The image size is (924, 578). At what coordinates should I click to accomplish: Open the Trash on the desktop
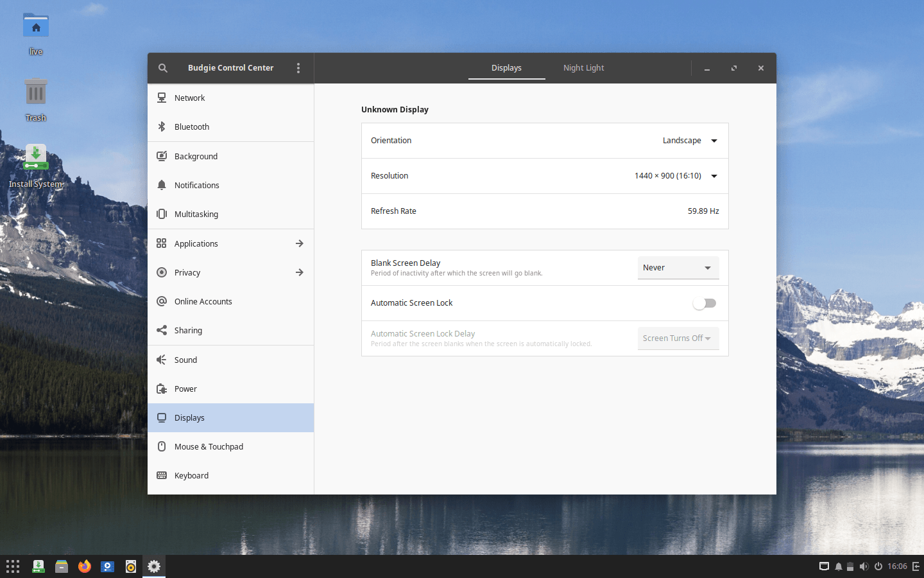(35, 90)
